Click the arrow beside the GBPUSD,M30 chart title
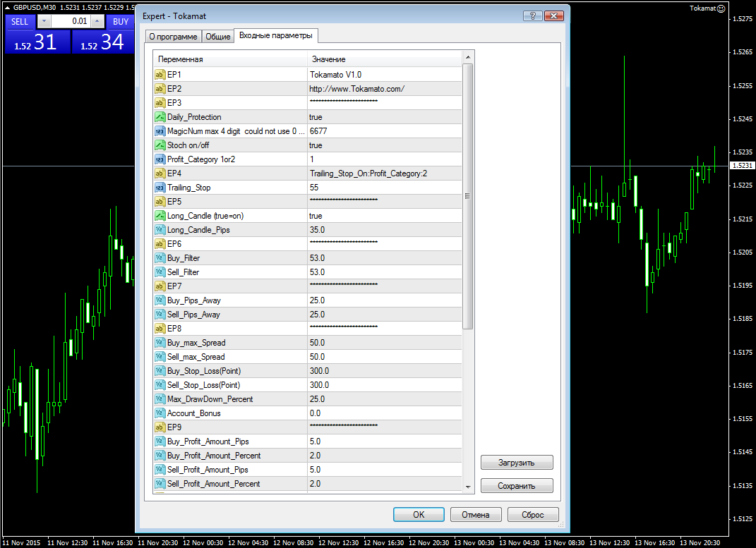The image size is (756, 548). (6, 7)
